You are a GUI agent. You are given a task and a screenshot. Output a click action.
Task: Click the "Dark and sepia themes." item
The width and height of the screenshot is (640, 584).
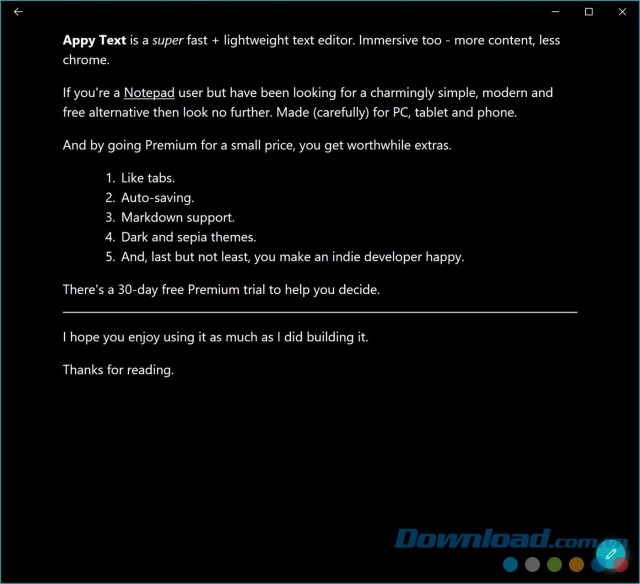[x=189, y=237]
